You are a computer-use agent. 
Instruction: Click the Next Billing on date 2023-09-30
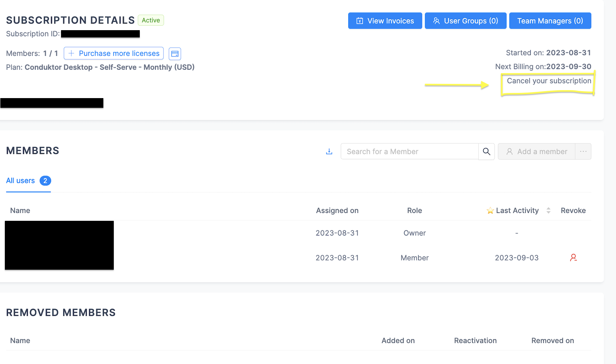tap(568, 67)
